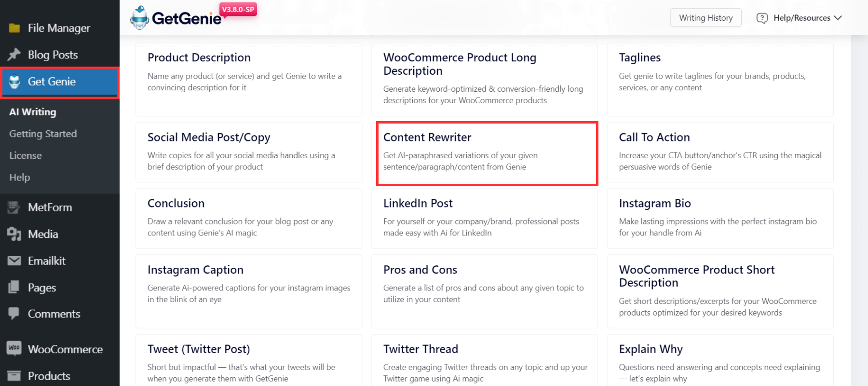Select the Content Rewriter template card
The height and width of the screenshot is (386, 868).
click(487, 153)
